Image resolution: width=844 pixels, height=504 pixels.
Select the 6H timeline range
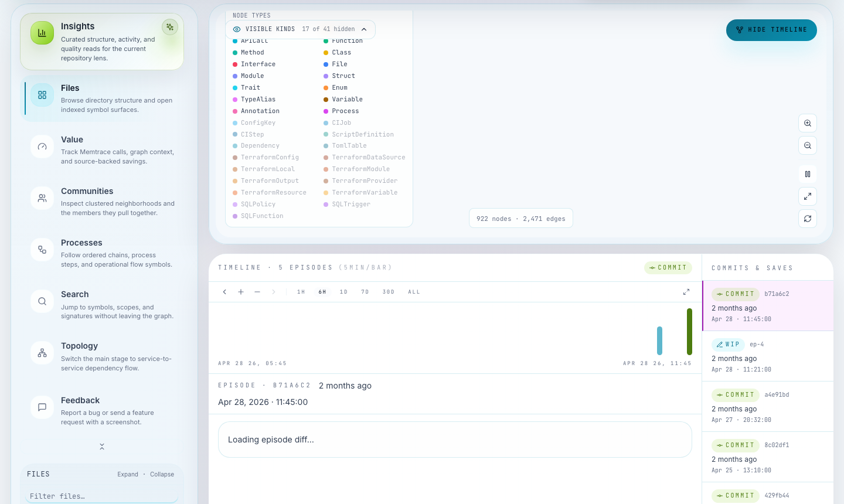click(322, 292)
